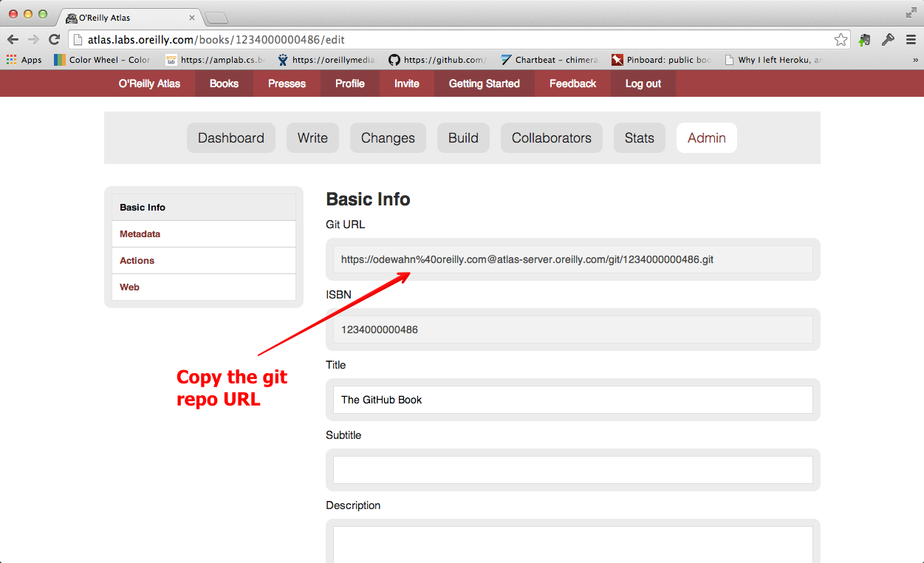Click the key extension icon
The image size is (924, 563).
888,40
